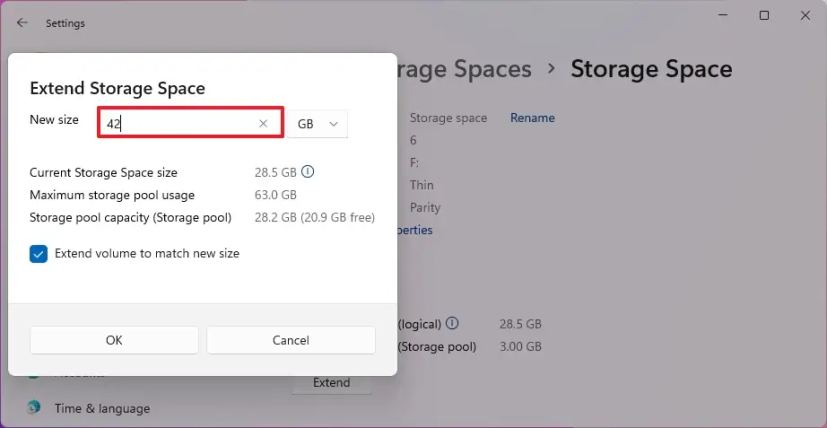Click the info icon beside 28.5 GB in dialog
Viewport: 827px width, 428px height.
(307, 172)
